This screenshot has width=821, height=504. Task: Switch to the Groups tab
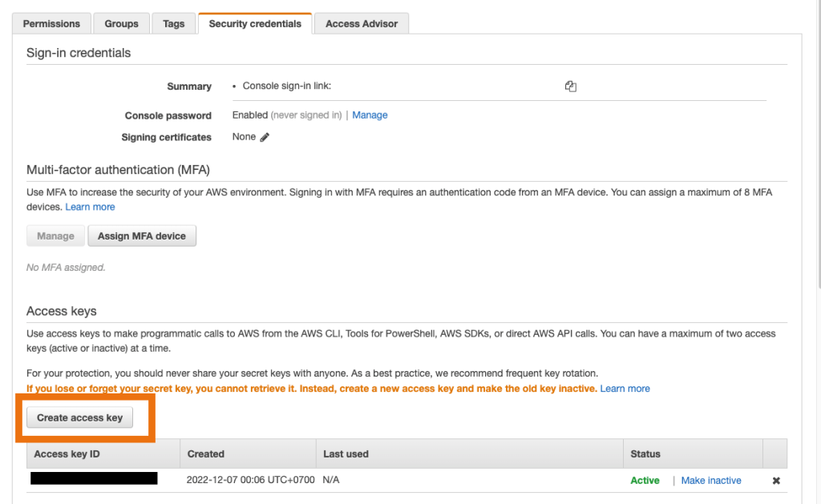[x=121, y=24]
